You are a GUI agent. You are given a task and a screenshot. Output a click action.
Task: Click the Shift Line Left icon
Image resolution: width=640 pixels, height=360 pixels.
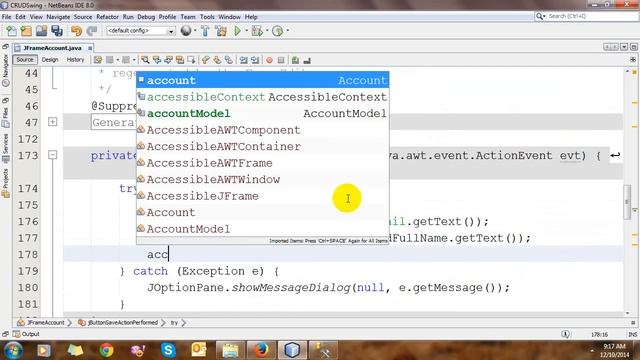coord(243,60)
